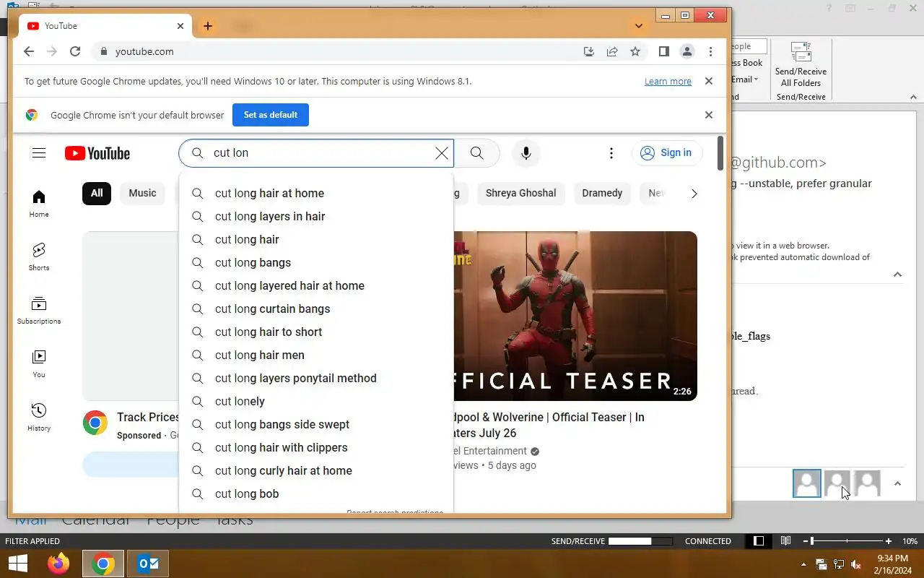924x578 pixels.
Task: Show hidden tray icons arrow
Action: 803,564
